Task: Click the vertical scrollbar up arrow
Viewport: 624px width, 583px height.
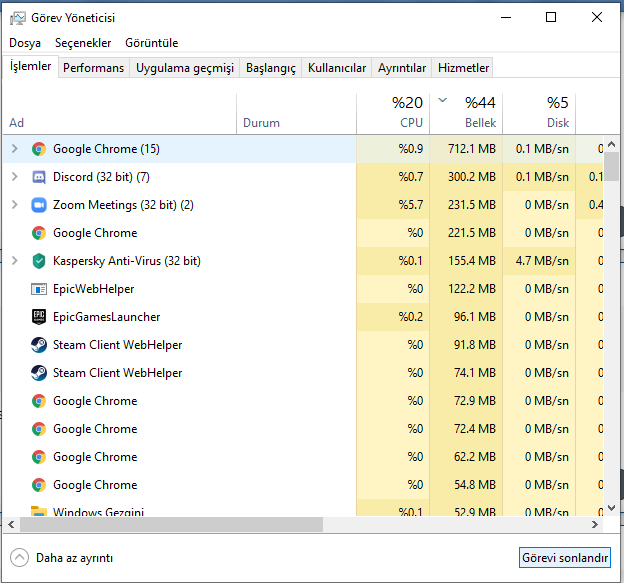Action: [x=612, y=144]
